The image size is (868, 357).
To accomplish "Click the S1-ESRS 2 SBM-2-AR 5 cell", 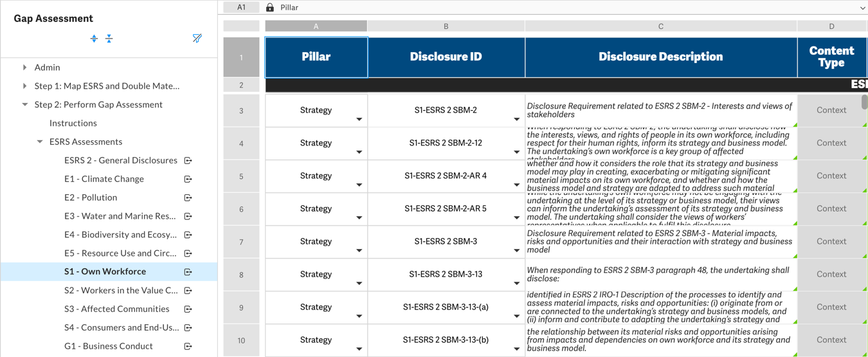I will point(446,208).
